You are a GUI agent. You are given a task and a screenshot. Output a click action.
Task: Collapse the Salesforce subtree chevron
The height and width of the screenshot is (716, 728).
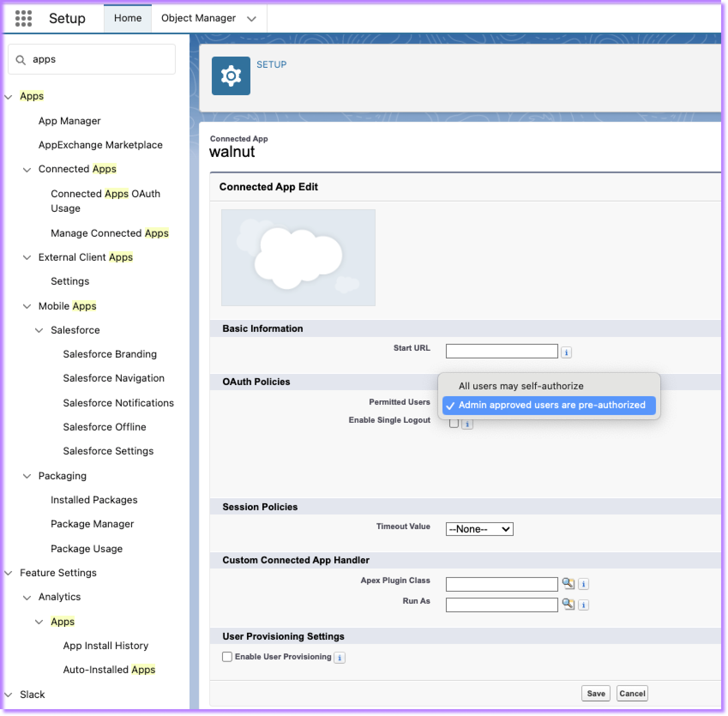(x=39, y=331)
